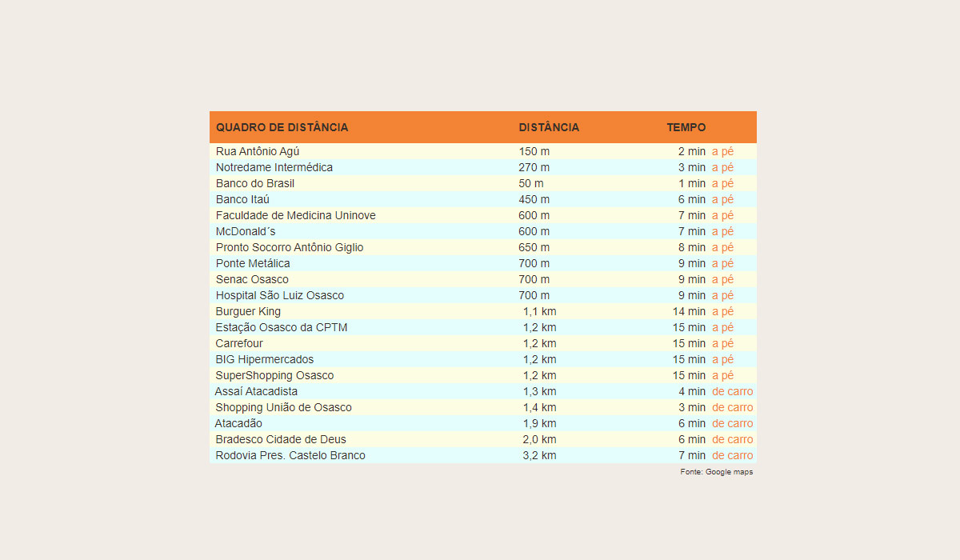
Task: Select Faculdade de Medicina Uninove
Action: point(296,215)
